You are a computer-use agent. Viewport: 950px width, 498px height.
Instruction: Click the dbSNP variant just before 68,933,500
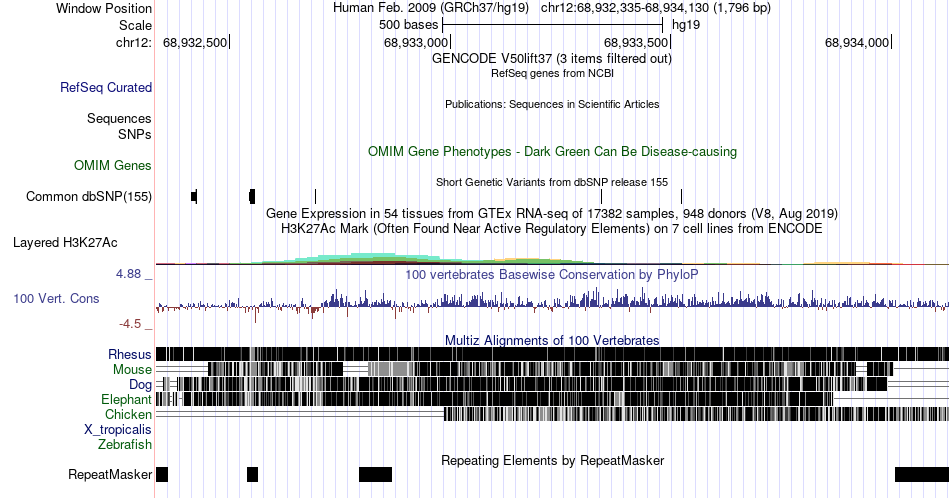click(x=602, y=196)
